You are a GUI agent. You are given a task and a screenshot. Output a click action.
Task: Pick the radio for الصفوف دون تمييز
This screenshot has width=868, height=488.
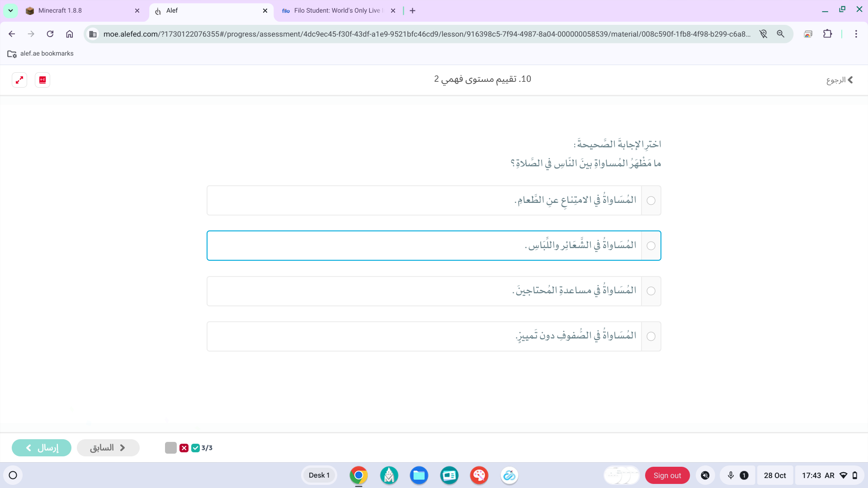(651, 336)
